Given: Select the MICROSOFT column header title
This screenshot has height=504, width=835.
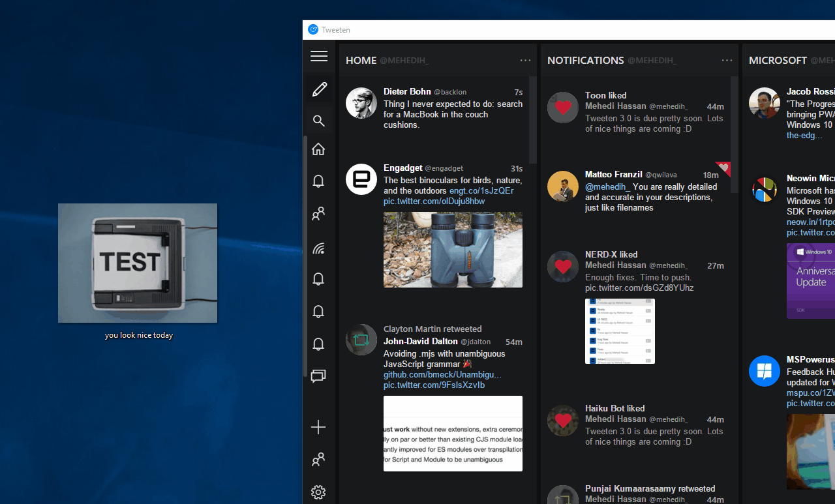Looking at the screenshot, I should pos(778,61).
